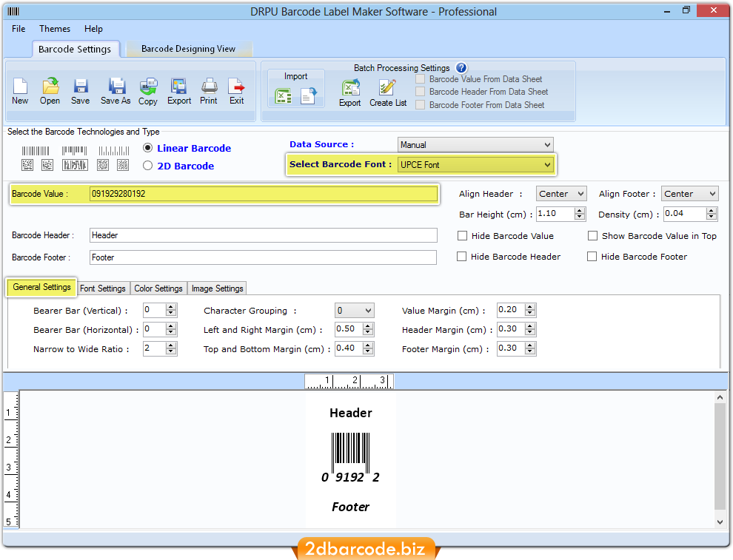Open Select Barcode Font dropdown

[475, 164]
